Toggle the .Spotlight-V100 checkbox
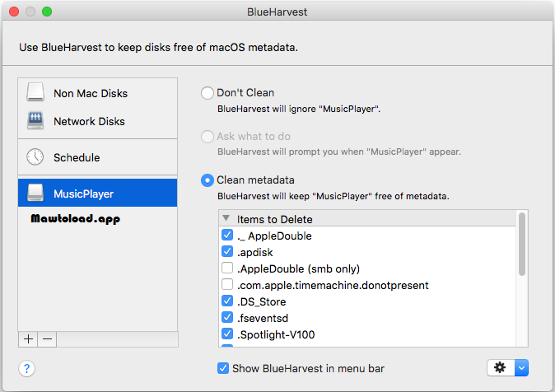555x392 pixels. 227,334
